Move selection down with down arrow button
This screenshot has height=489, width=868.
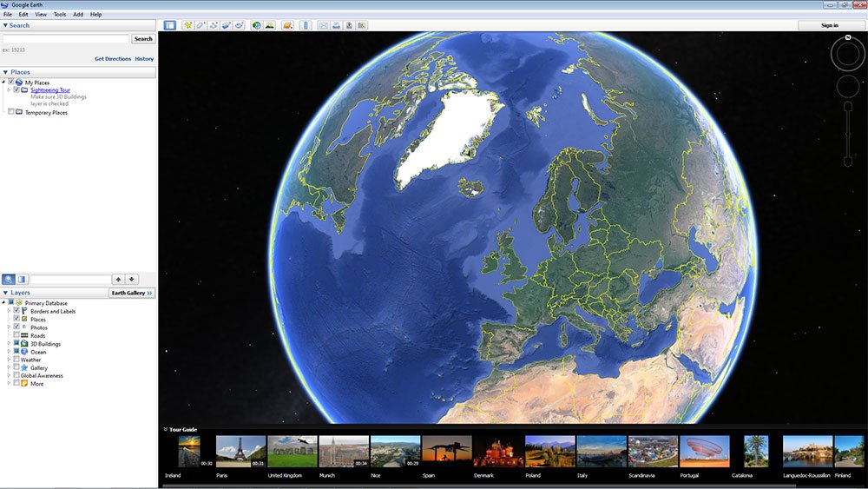(131, 279)
